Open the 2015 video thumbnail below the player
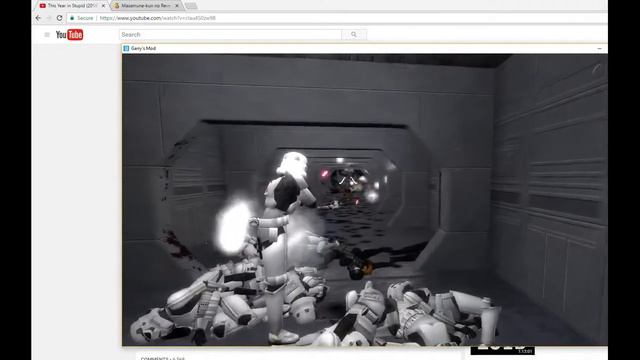The image size is (640, 360). (502, 350)
